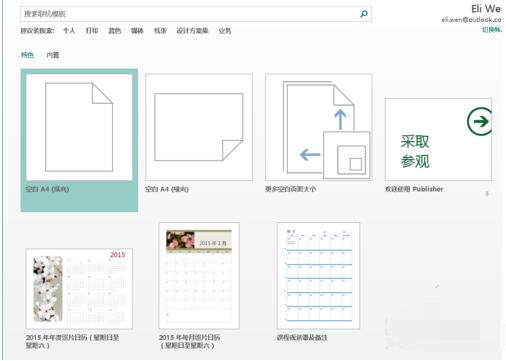
Task: Click the switch account link
Action: (x=492, y=30)
